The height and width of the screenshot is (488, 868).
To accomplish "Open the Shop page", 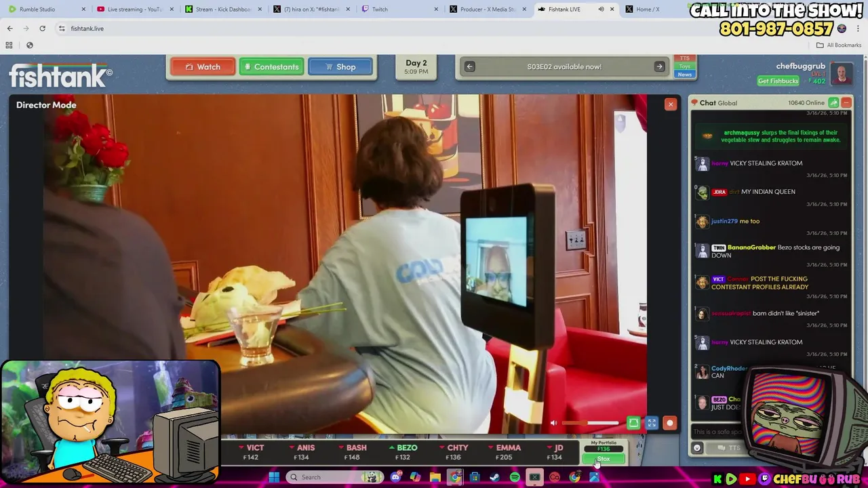I will click(340, 67).
